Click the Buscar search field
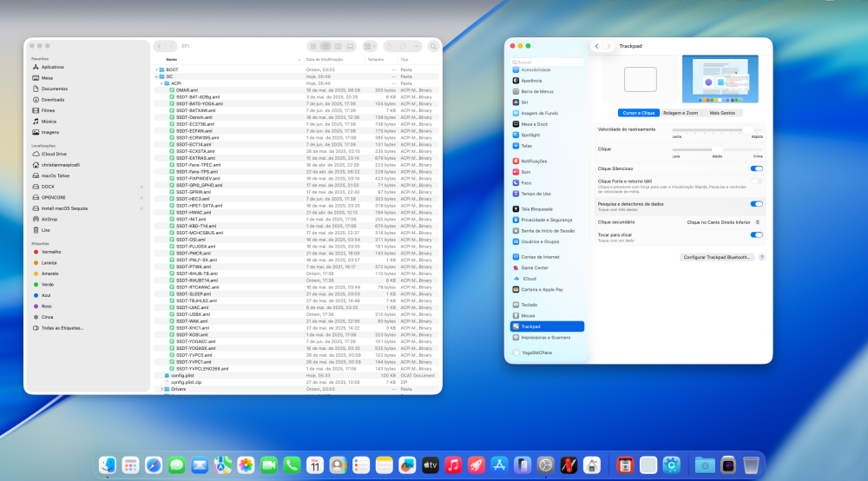 [547, 63]
